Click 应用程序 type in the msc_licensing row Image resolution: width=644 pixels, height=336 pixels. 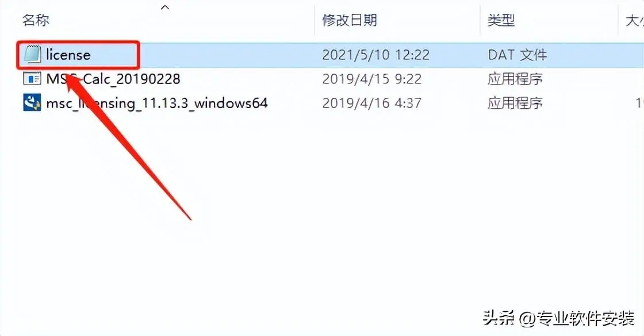tap(515, 102)
